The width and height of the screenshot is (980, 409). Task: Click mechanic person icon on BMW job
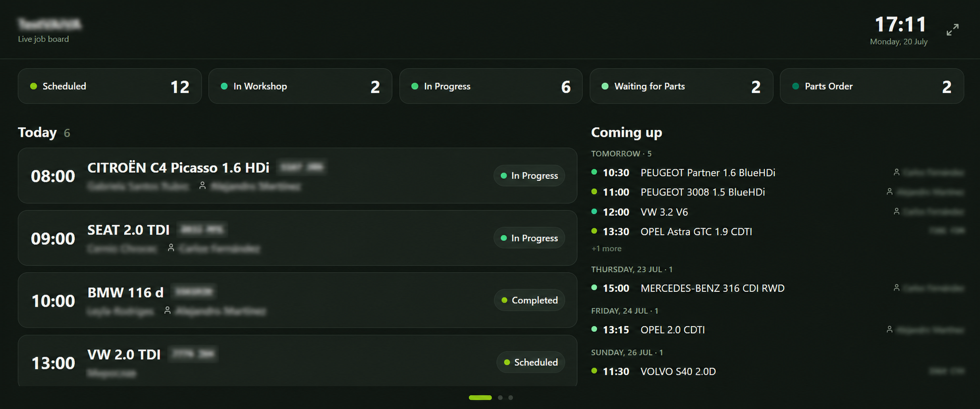pos(168,311)
